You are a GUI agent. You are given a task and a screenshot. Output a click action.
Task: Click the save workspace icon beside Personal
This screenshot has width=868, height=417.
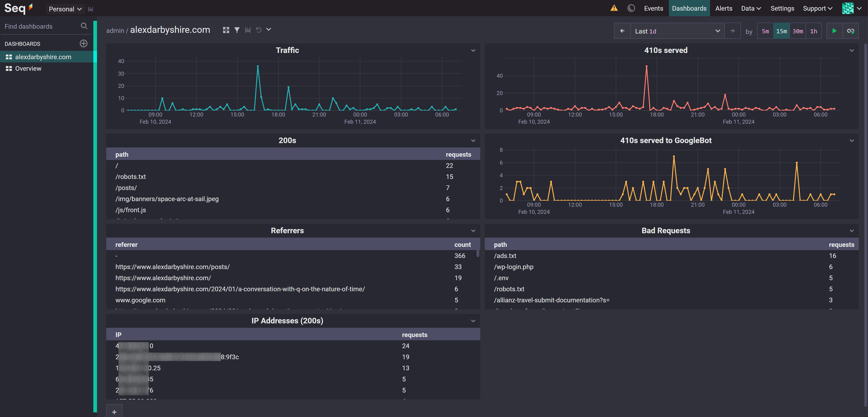pyautogui.click(x=90, y=9)
